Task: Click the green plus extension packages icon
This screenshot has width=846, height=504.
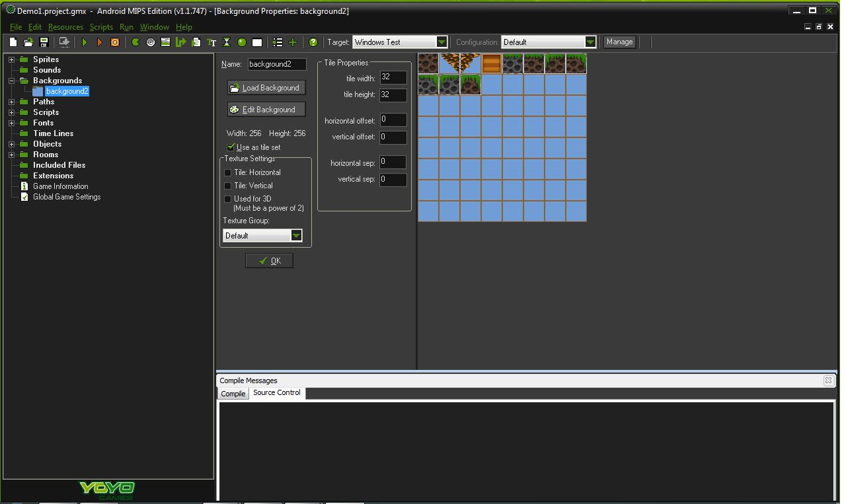Action: [293, 42]
